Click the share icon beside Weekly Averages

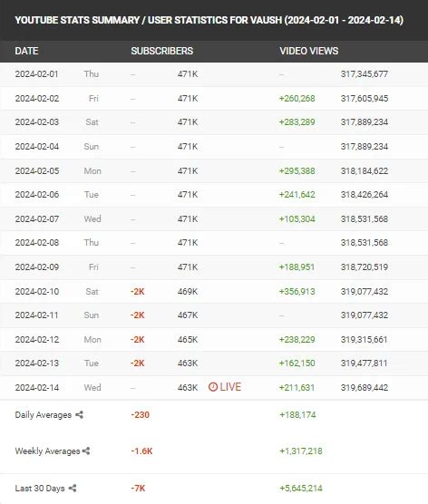(x=86, y=451)
